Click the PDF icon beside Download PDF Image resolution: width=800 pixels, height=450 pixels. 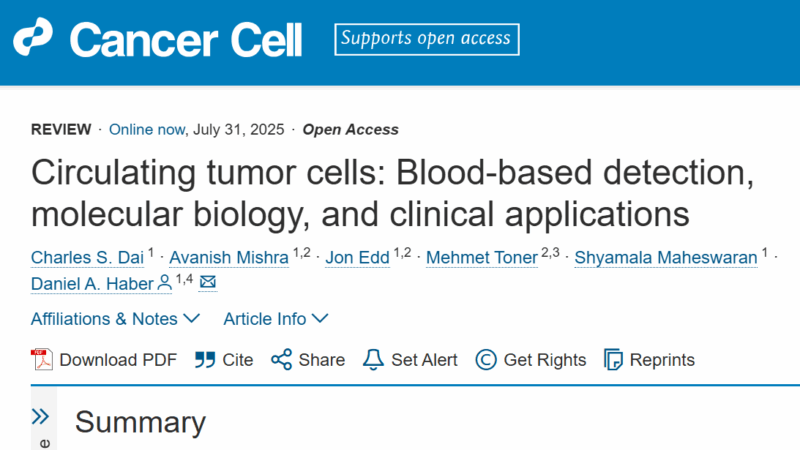point(42,360)
